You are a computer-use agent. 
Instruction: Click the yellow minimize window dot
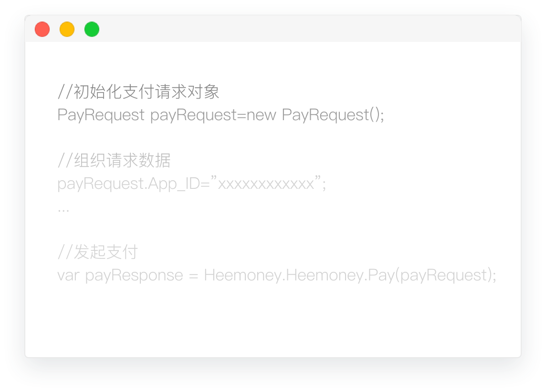pos(67,29)
